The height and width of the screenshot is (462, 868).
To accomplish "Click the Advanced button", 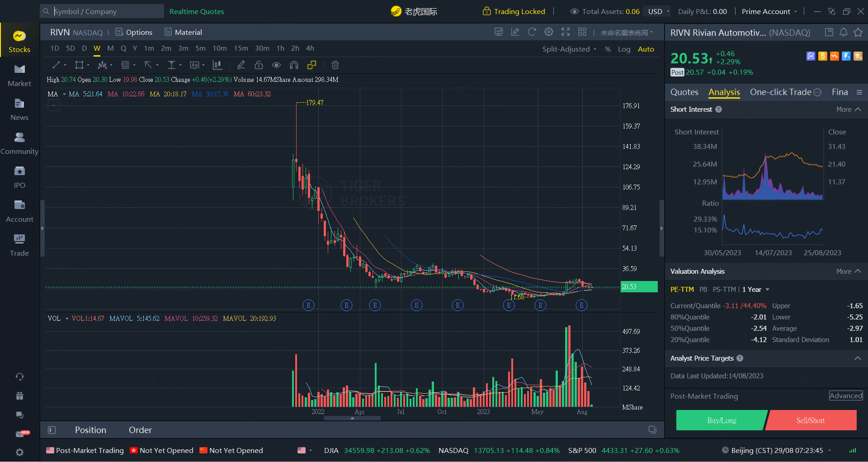I will pos(846,396).
